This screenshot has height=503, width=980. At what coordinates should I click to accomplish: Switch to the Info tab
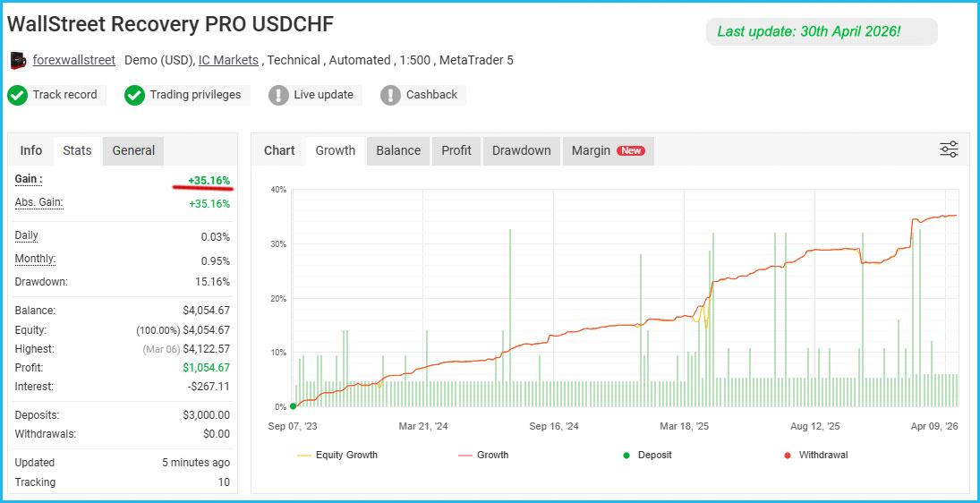31,150
